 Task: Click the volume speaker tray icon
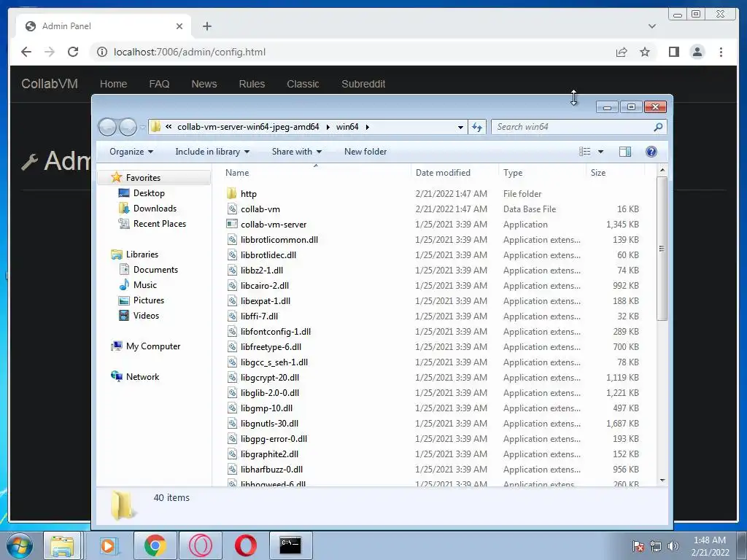pos(673,545)
